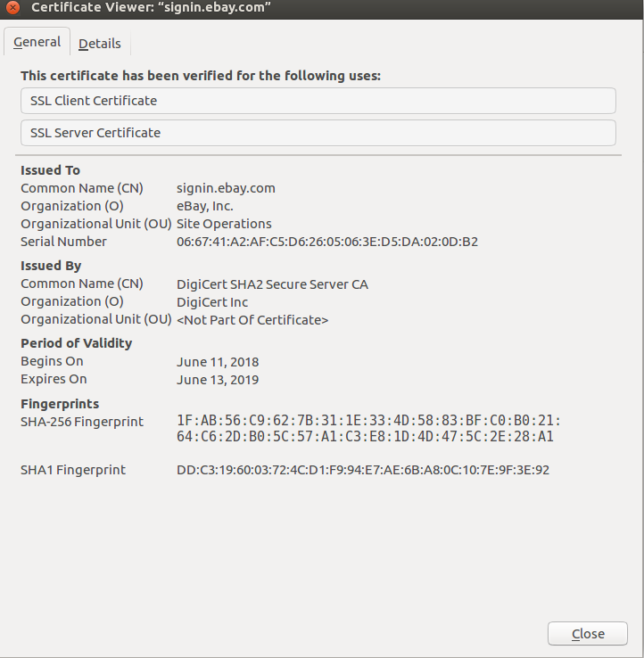Click the SHA-256 fingerprint first line starting 1F:AB

point(368,421)
